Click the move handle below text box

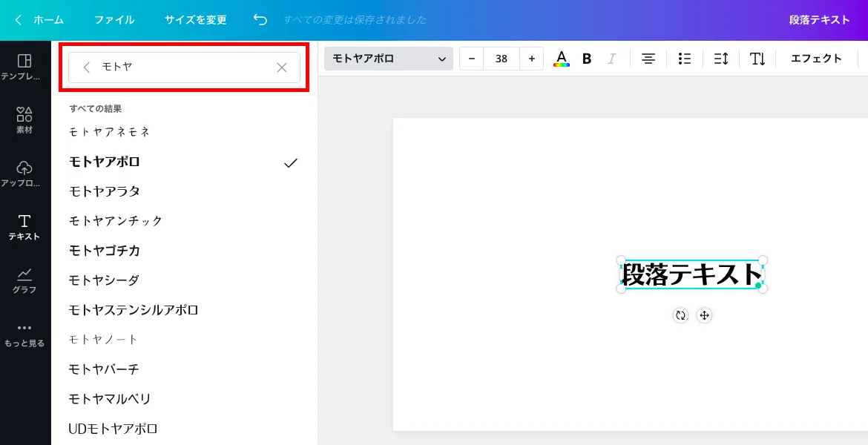pyautogui.click(x=704, y=315)
